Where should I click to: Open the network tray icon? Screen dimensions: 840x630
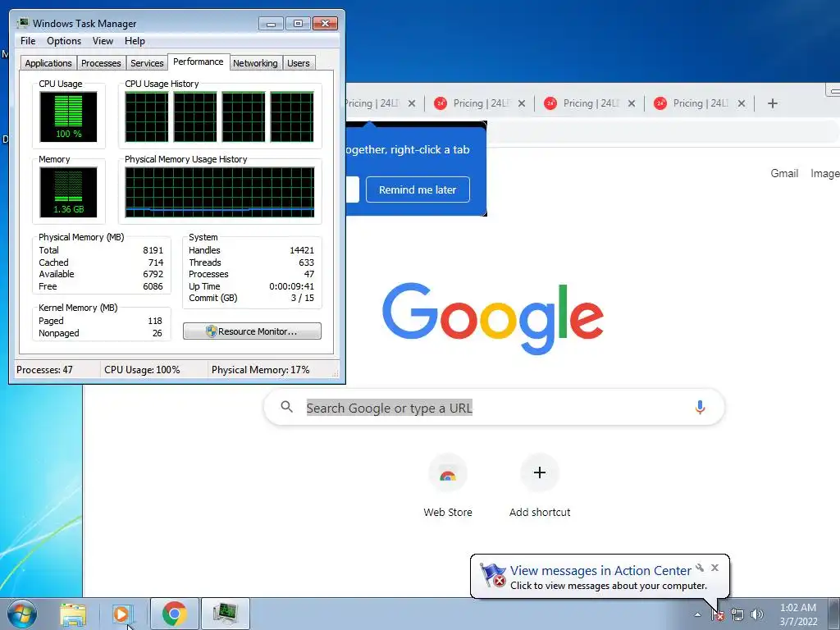737,614
